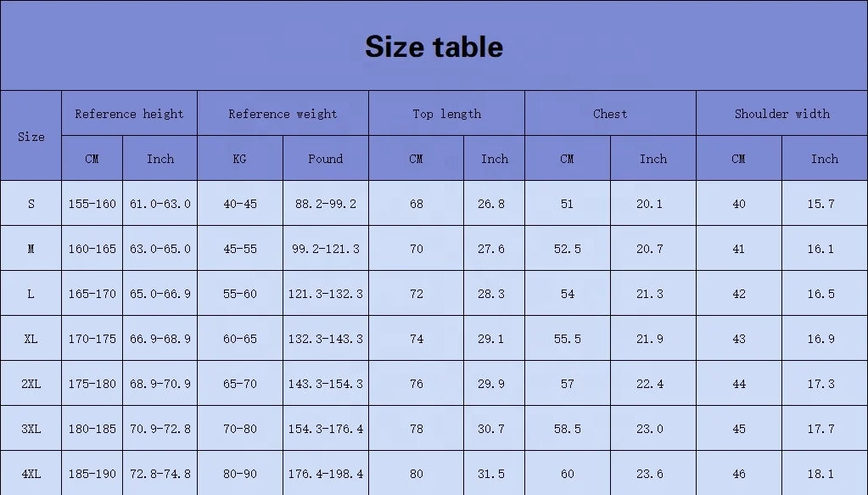Click the Pound sub-header
Screen dimensions: 868x495
tap(326, 159)
